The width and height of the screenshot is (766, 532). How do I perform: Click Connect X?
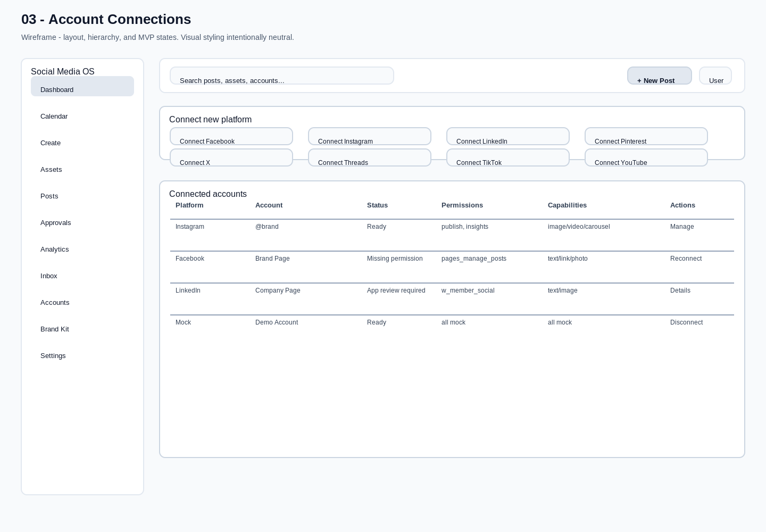coord(231,157)
